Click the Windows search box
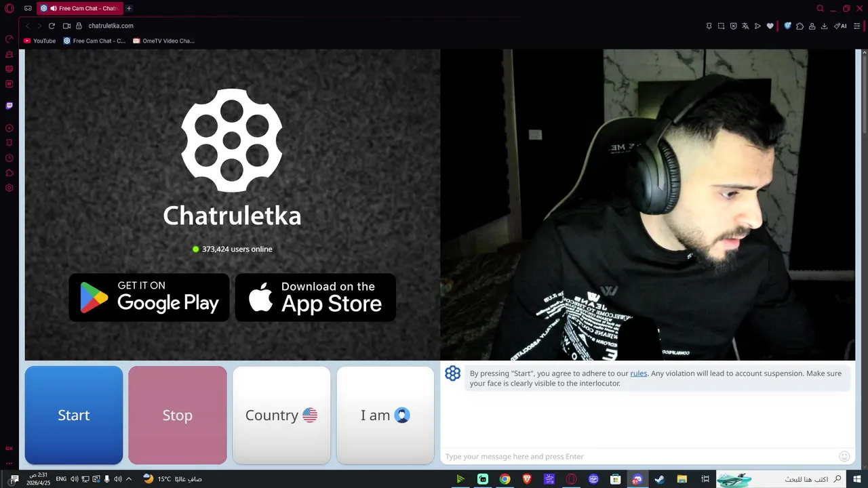Screen dimensions: 868x488 click(x=782, y=479)
